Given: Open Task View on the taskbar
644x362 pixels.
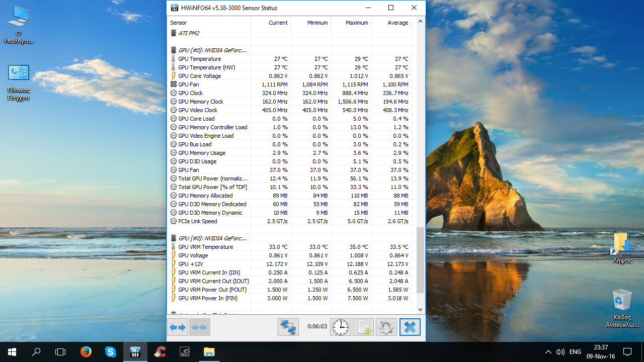Looking at the screenshot, I should pyautogui.click(x=60, y=352).
